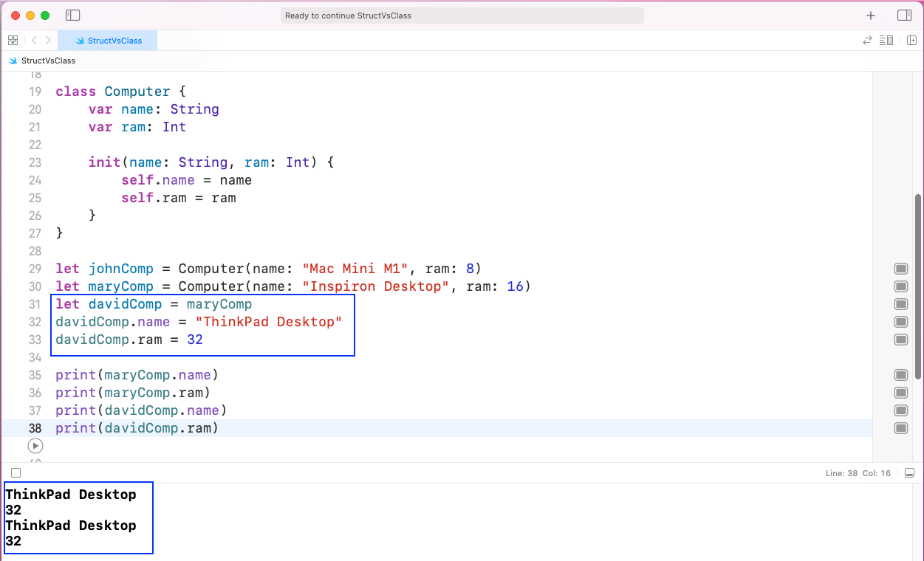Enable code review with the arrows icon
The height and width of the screenshot is (561, 924).
click(x=868, y=41)
